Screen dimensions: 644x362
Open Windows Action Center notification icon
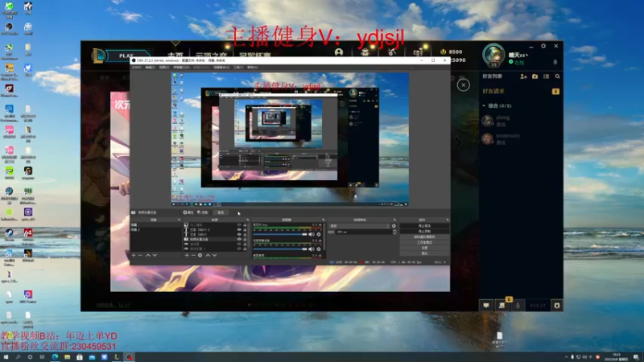tap(636, 357)
